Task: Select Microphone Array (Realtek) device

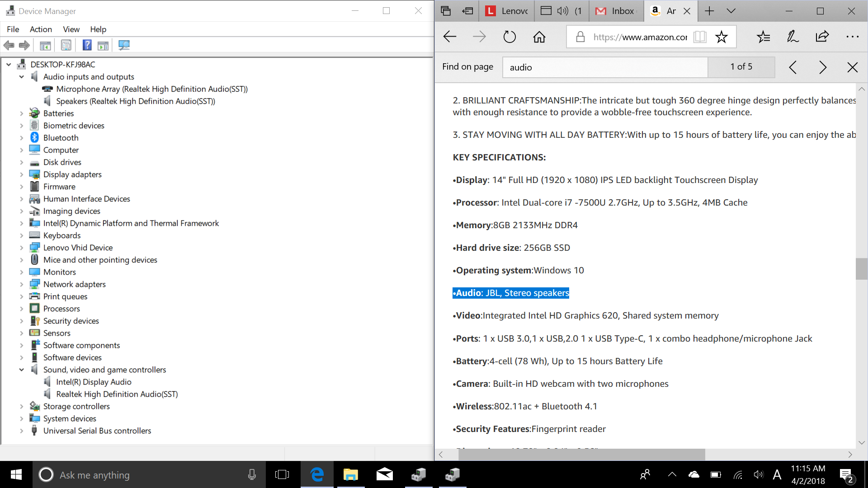Action: [x=152, y=89]
